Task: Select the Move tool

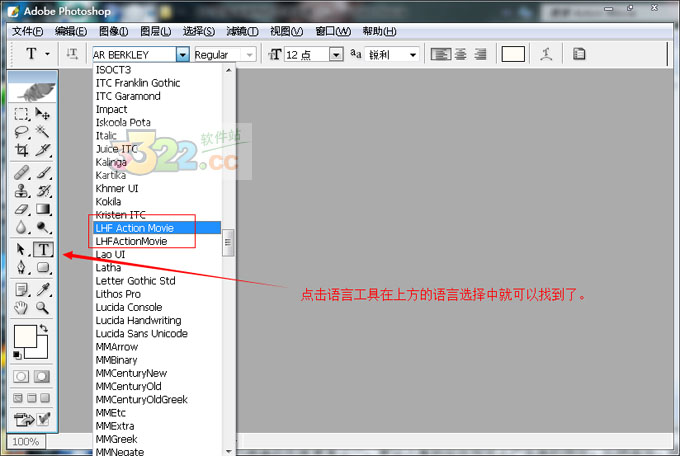Action: (42, 114)
